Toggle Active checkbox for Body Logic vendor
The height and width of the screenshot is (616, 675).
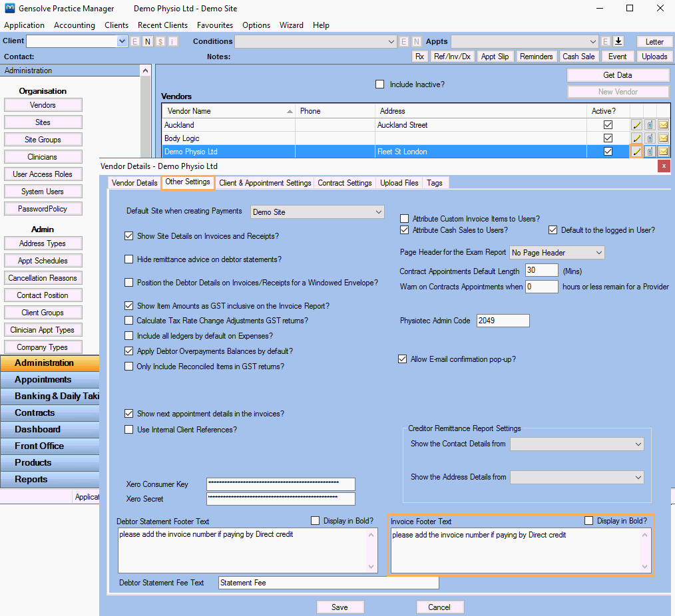pyautogui.click(x=608, y=138)
